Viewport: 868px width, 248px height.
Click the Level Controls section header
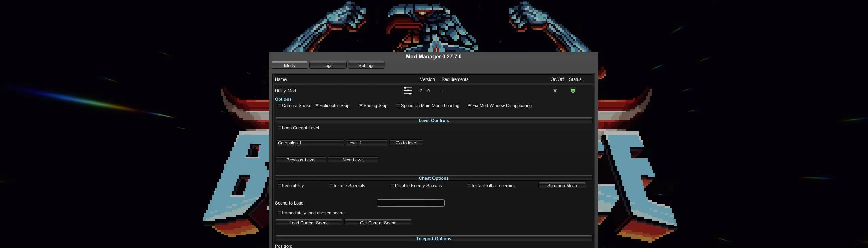pyautogui.click(x=434, y=120)
